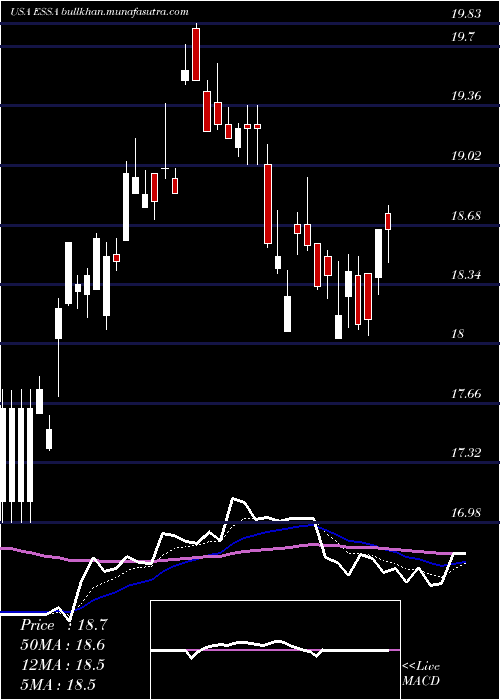Click the last red candle on the right

click(x=388, y=221)
